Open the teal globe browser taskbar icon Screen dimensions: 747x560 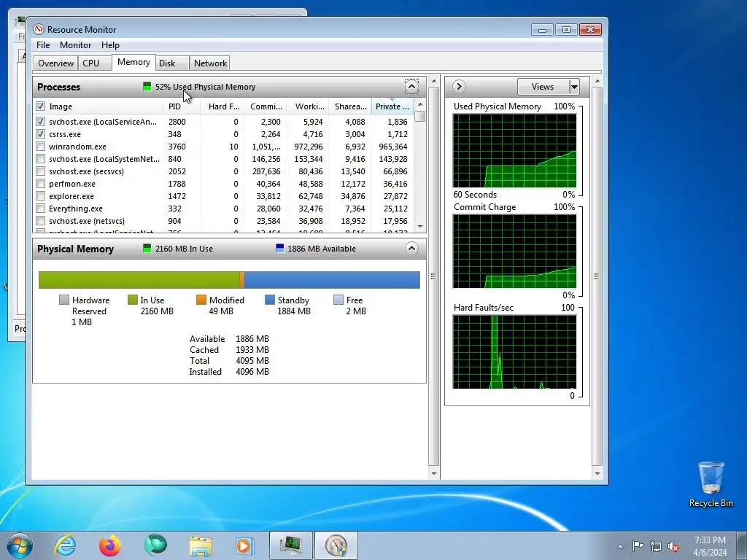[x=155, y=545]
